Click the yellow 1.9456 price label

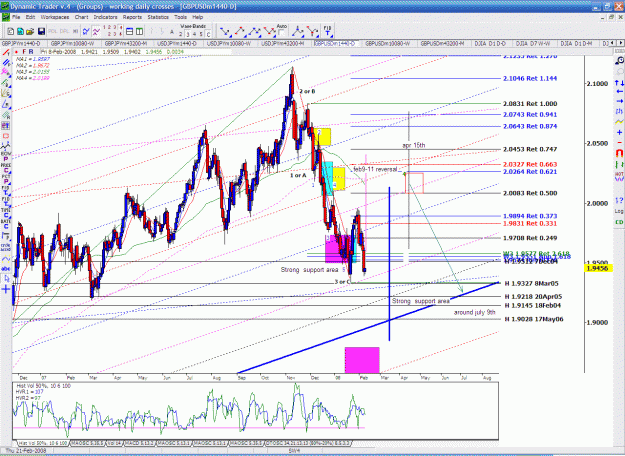point(598,268)
